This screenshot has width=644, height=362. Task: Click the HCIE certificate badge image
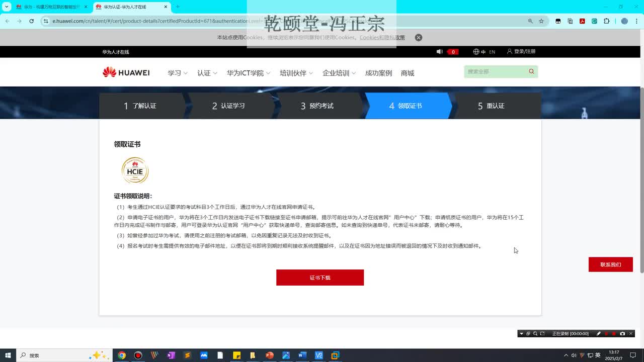(135, 170)
